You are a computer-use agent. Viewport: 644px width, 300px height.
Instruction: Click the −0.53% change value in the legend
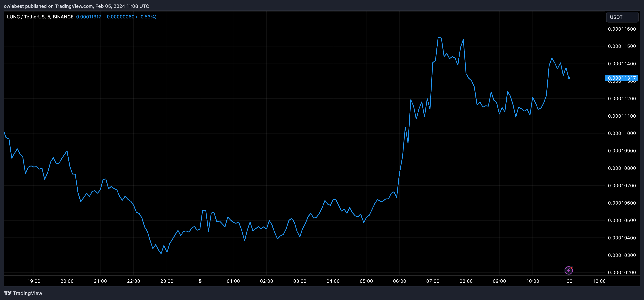(147, 17)
